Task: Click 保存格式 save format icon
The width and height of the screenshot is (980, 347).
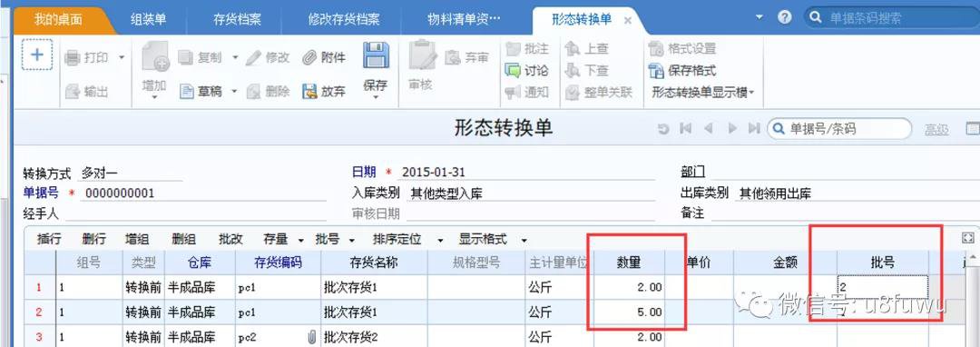Action: [656, 70]
